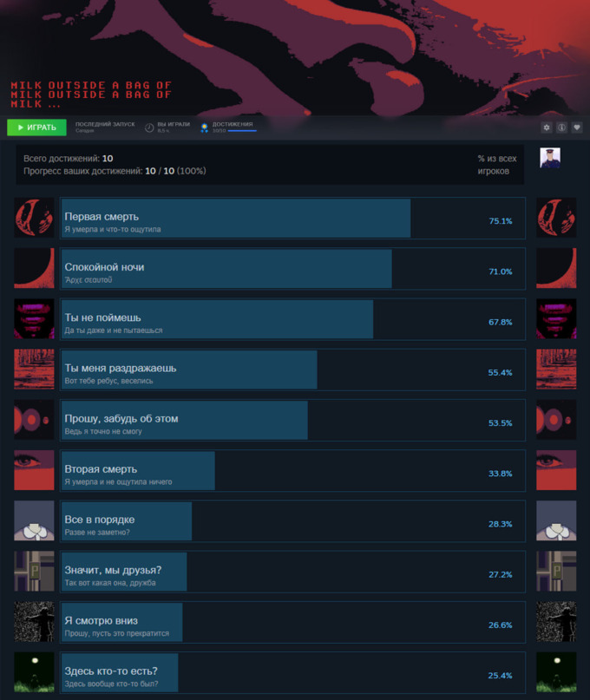Viewport: 590px width, 700px height.
Task: Open the Значит, мы друзья? achievement row
Action: (x=292, y=572)
